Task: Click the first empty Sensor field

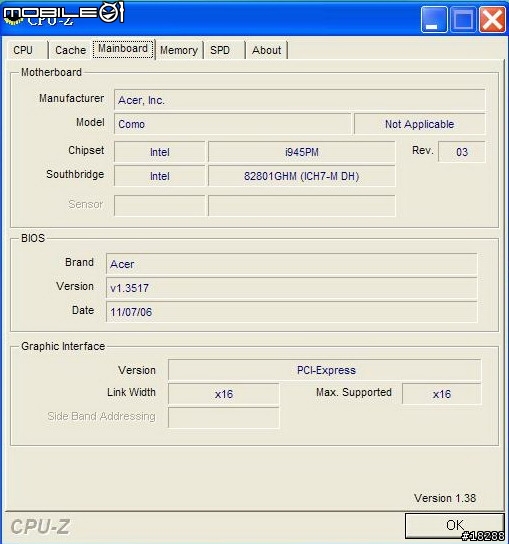Action: (x=160, y=206)
